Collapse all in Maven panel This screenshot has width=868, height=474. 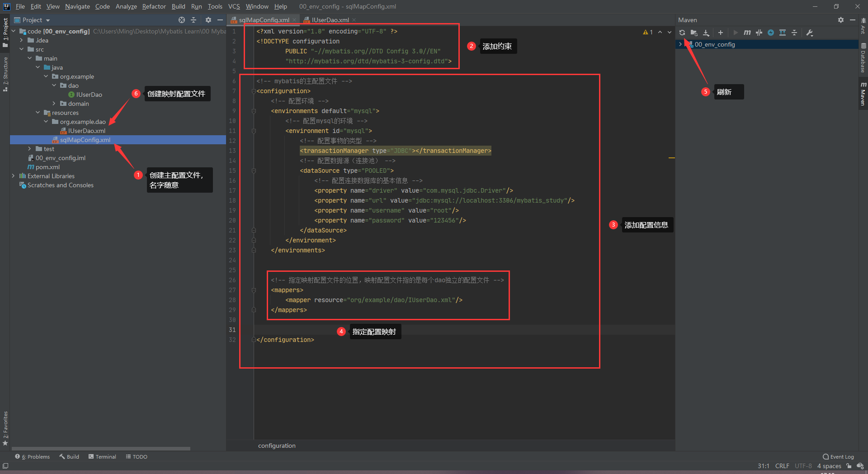[x=794, y=33]
